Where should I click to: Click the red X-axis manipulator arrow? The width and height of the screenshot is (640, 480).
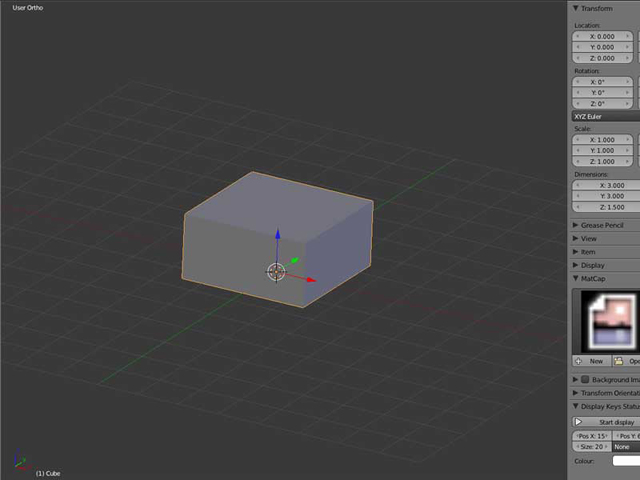pyautogui.click(x=310, y=280)
